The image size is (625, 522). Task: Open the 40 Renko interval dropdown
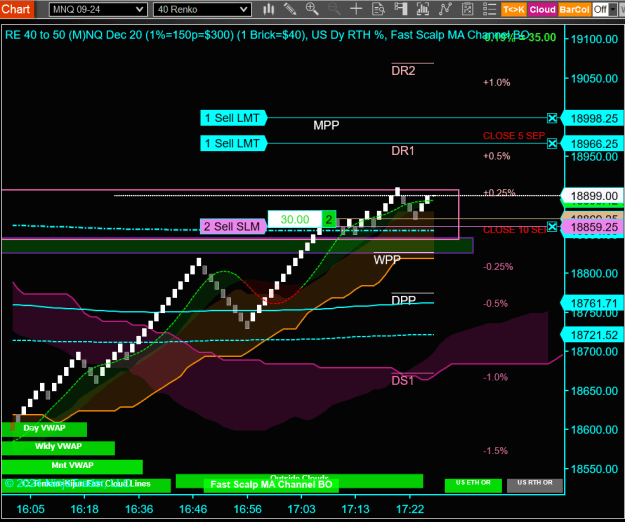tap(202, 9)
